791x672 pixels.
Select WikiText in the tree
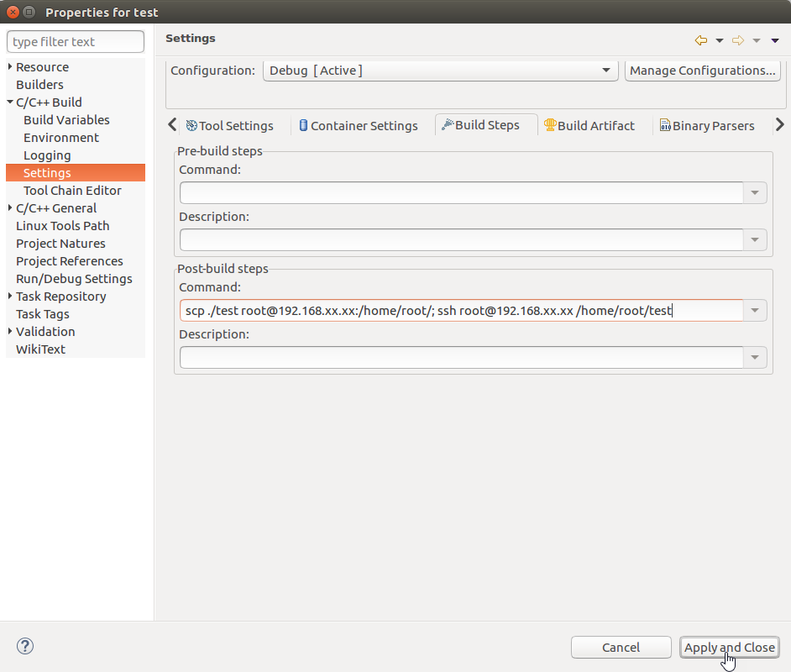(40, 349)
